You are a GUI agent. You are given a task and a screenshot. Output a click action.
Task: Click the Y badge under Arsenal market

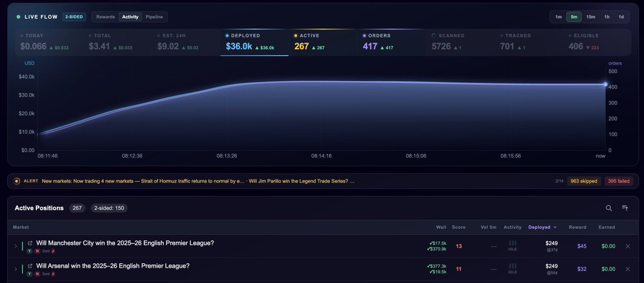tap(30, 273)
